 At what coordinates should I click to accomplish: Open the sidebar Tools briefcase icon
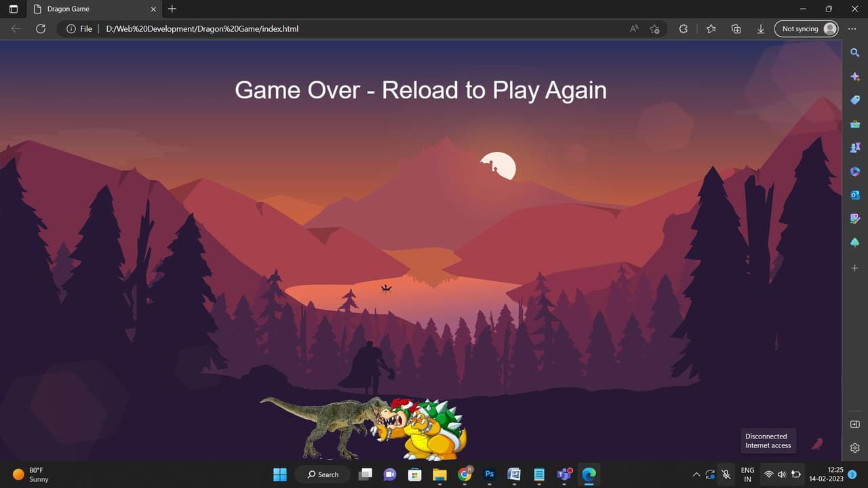(855, 124)
